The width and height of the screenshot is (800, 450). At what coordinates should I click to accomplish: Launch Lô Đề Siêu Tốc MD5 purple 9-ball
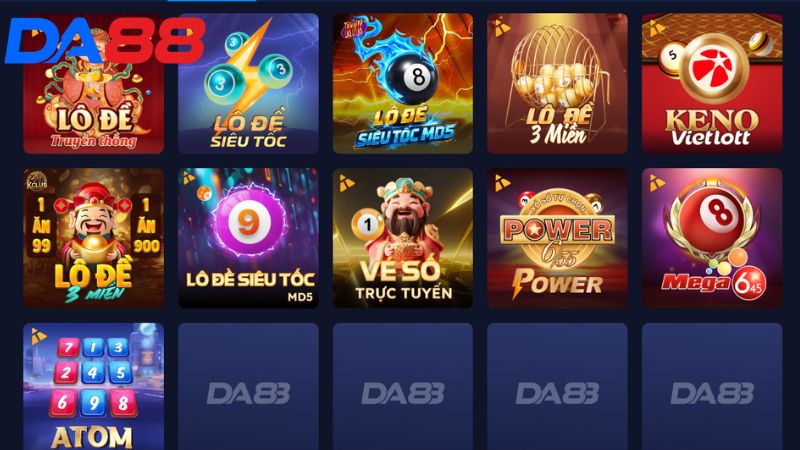pyautogui.click(x=248, y=238)
